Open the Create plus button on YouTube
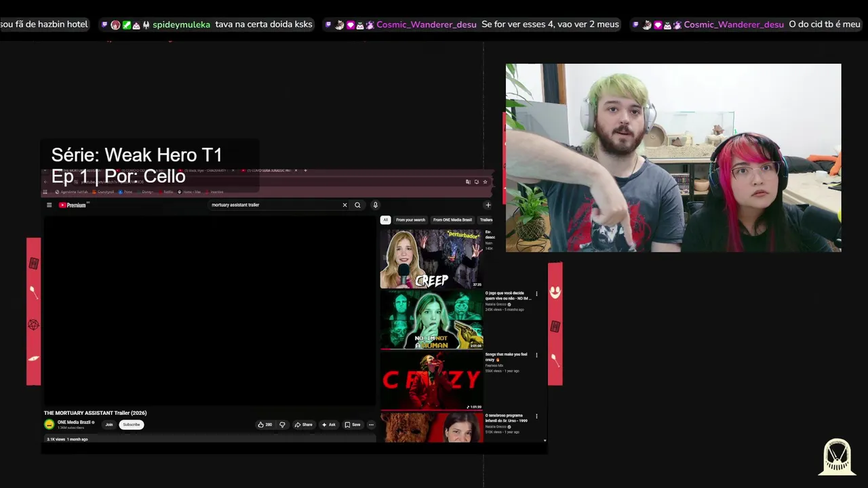 tap(488, 205)
